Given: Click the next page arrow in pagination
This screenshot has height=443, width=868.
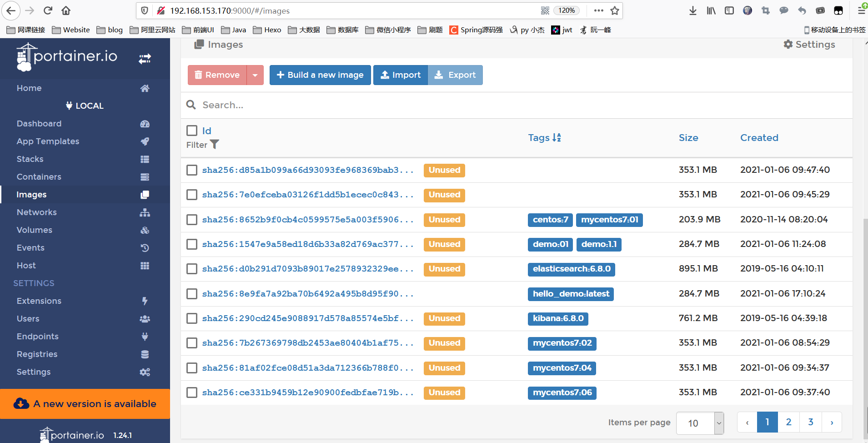Looking at the screenshot, I should 832,422.
